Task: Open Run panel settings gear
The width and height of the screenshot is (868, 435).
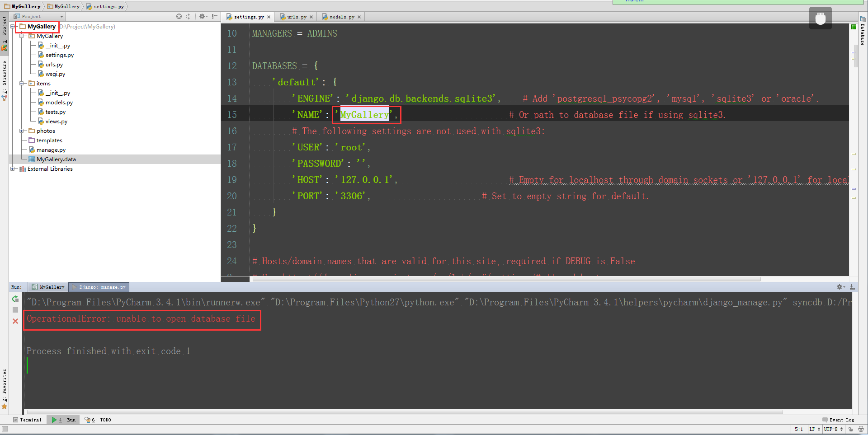Action: 840,287
